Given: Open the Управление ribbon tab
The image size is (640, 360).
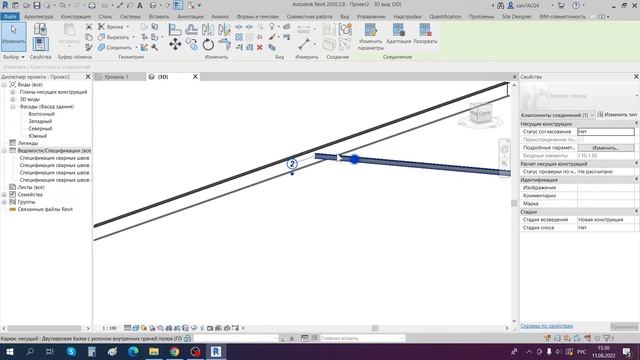Looking at the screenshot, I should pyautogui.click(x=371, y=17).
